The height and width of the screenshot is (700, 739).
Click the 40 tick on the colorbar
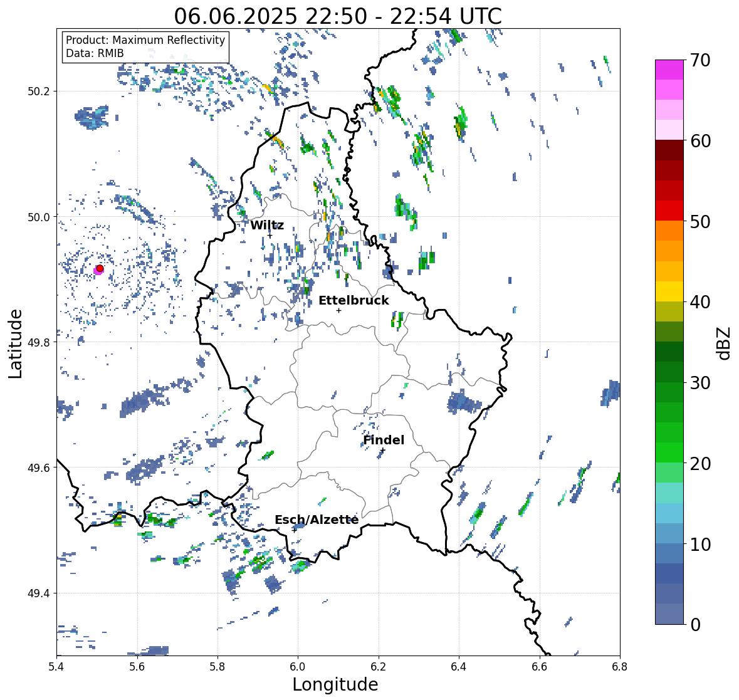[700, 302]
